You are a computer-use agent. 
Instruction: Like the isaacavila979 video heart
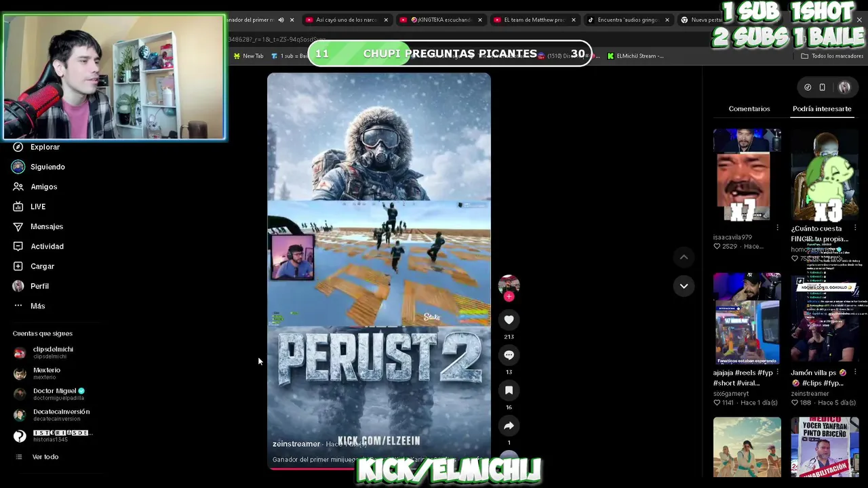click(x=717, y=247)
